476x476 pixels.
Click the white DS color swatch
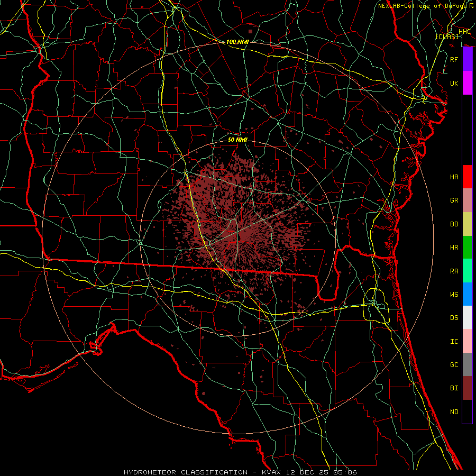pyautogui.click(x=467, y=317)
